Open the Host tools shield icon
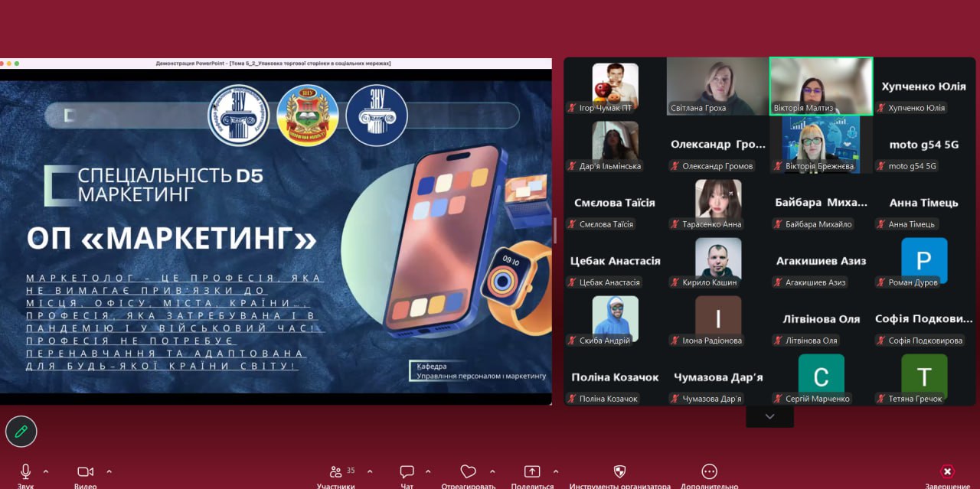980x489 pixels. click(619, 471)
